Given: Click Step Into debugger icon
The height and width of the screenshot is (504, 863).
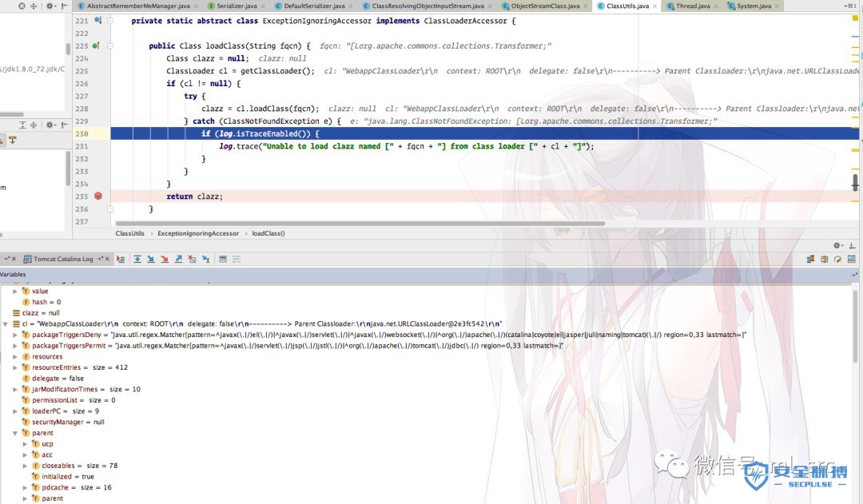Looking at the screenshot, I should click(151, 259).
